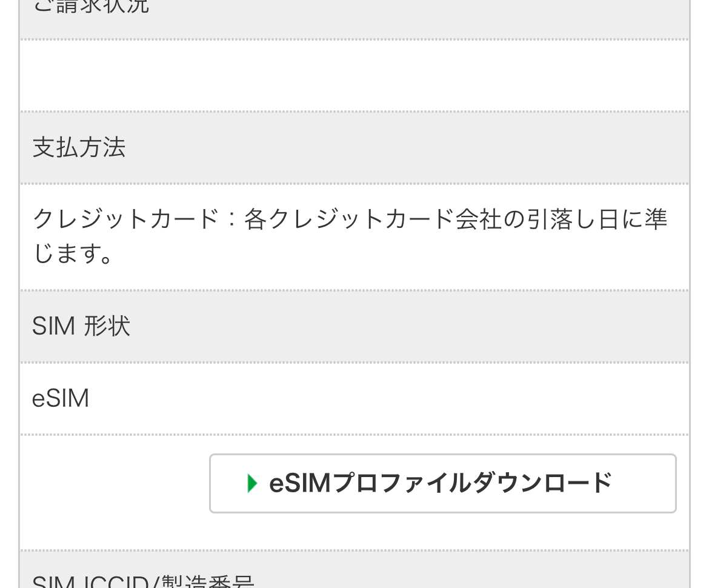Click the second クレジットカード word in description
Image resolution: width=709 pixels, height=588 pixels.
(350, 218)
